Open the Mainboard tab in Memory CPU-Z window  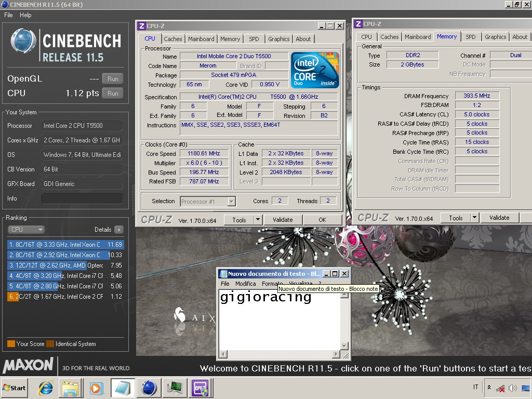[418, 37]
